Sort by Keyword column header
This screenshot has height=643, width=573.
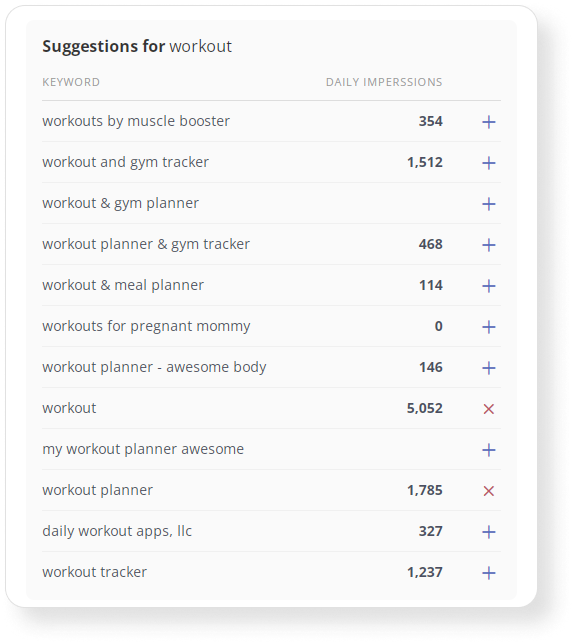click(71, 82)
